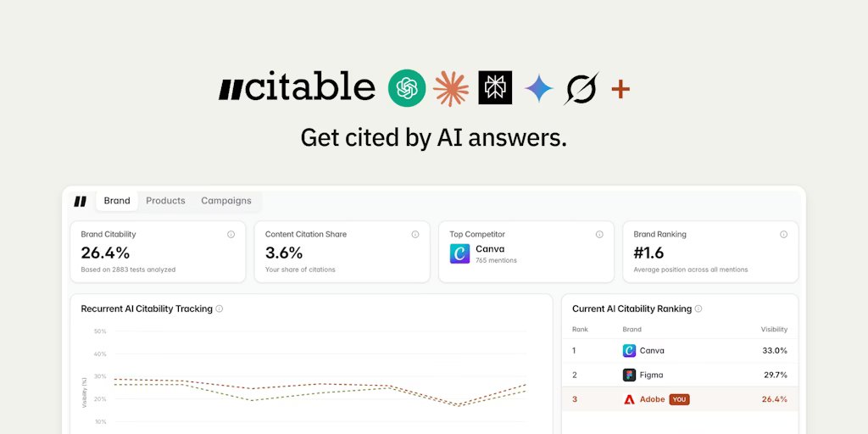Click the Gemini sparkle icon
The image size is (868, 434).
coord(538,88)
